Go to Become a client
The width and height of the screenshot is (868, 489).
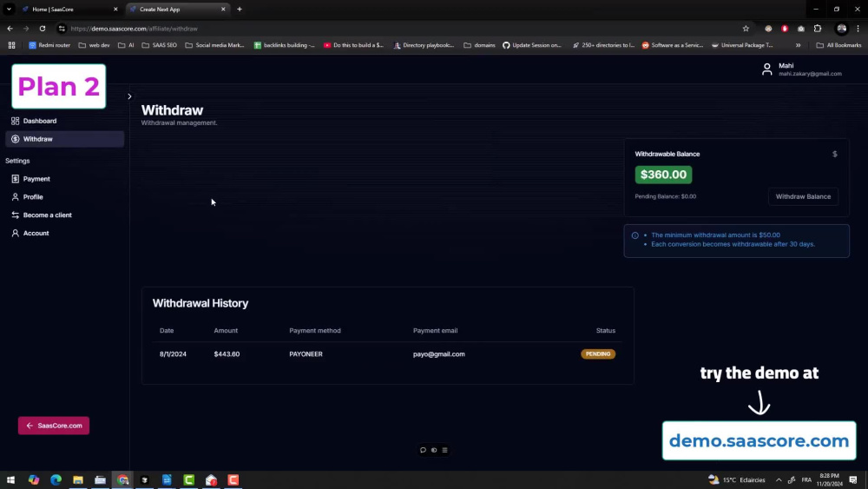coord(42,215)
